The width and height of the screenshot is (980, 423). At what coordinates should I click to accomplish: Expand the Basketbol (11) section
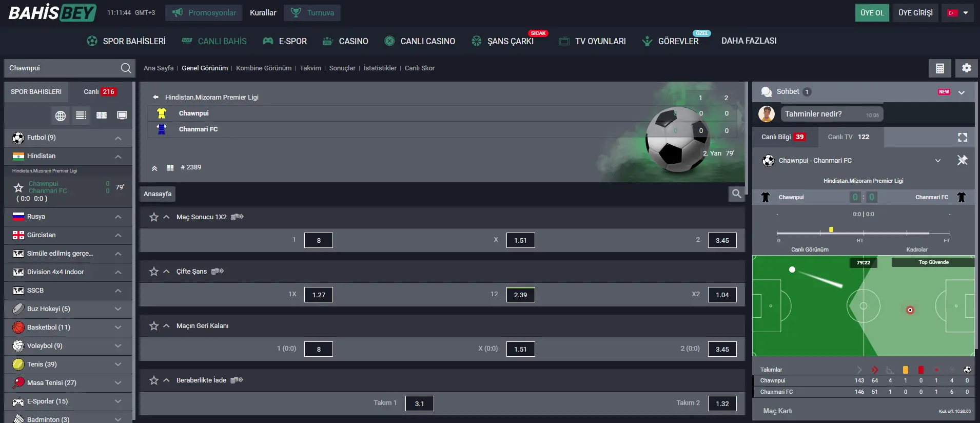(x=118, y=328)
